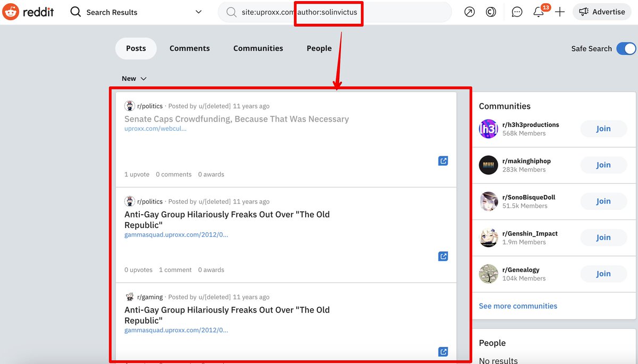Screen dimensions: 638x364
Task: Open Anti-Gay Group post in r/politics
Action: tap(227, 219)
